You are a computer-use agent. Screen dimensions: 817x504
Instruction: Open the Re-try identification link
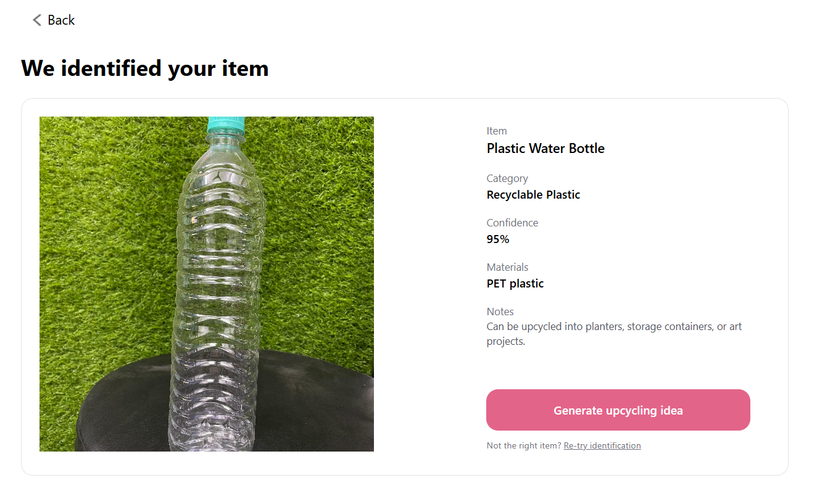point(602,445)
